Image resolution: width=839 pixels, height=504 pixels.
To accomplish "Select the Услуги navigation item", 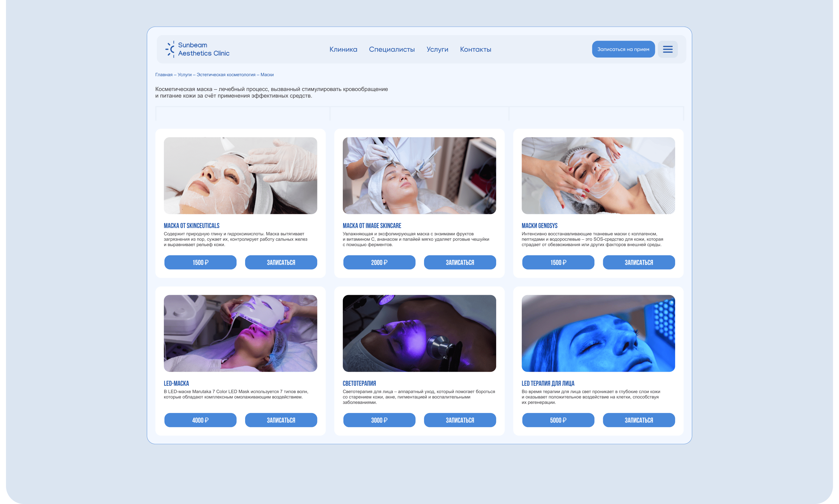I will pos(437,49).
